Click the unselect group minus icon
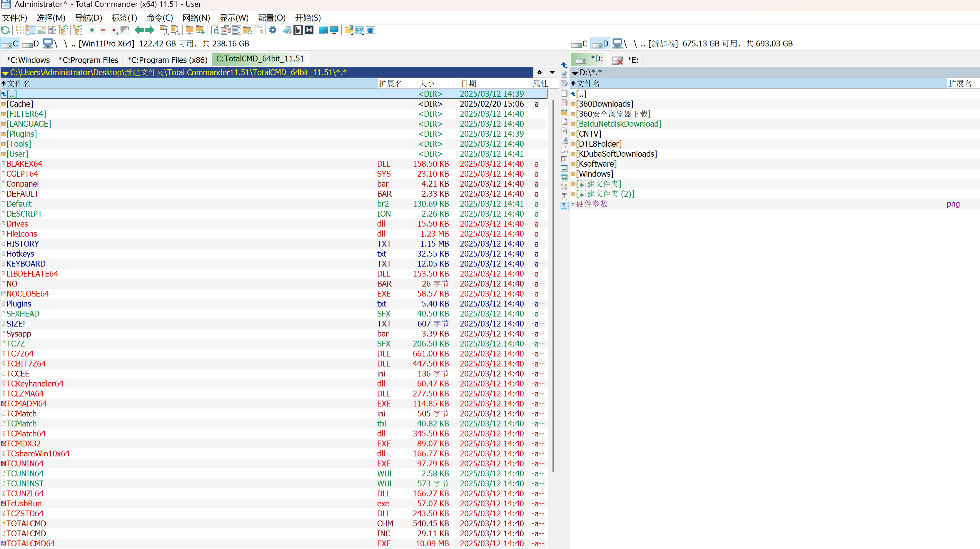 click(103, 30)
